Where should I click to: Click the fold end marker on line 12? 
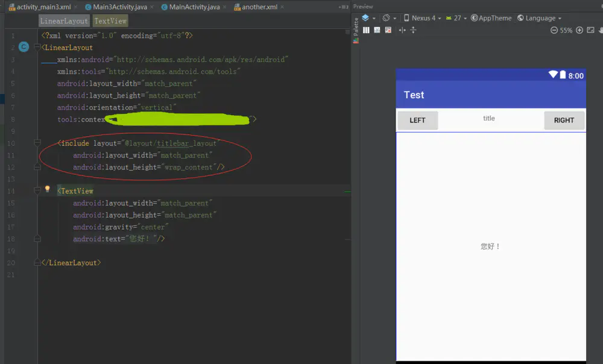pos(37,167)
